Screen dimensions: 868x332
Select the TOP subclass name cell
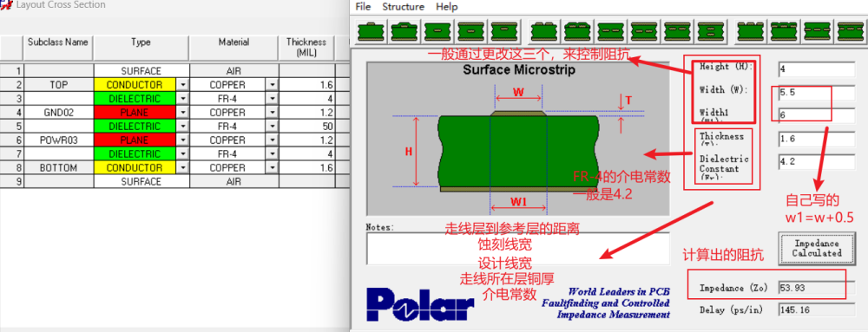pyautogui.click(x=59, y=85)
